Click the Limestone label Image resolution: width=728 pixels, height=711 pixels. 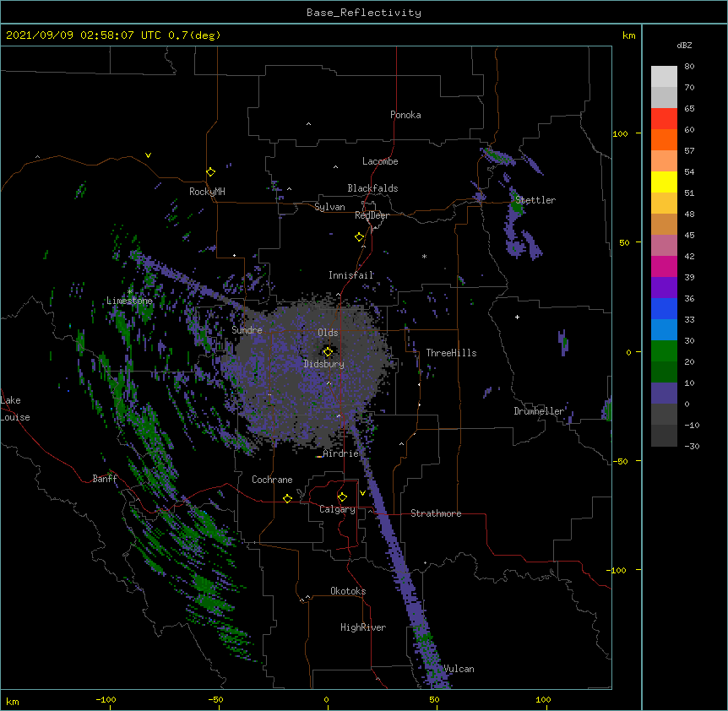(x=129, y=301)
